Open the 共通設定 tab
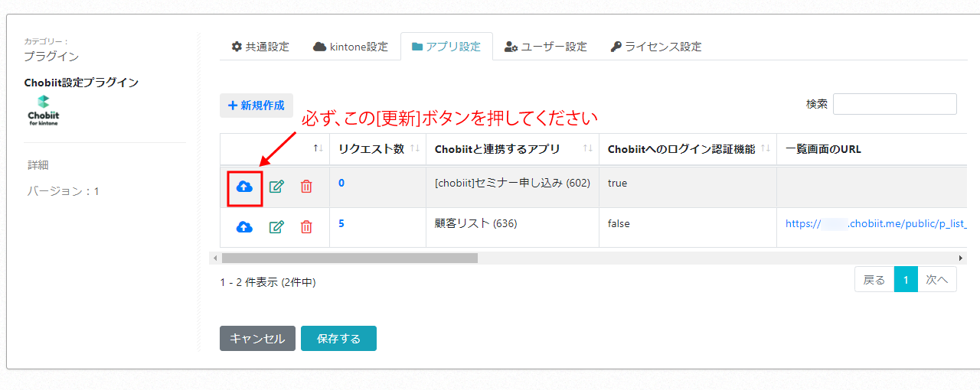This screenshot has height=390, width=980. [260, 47]
